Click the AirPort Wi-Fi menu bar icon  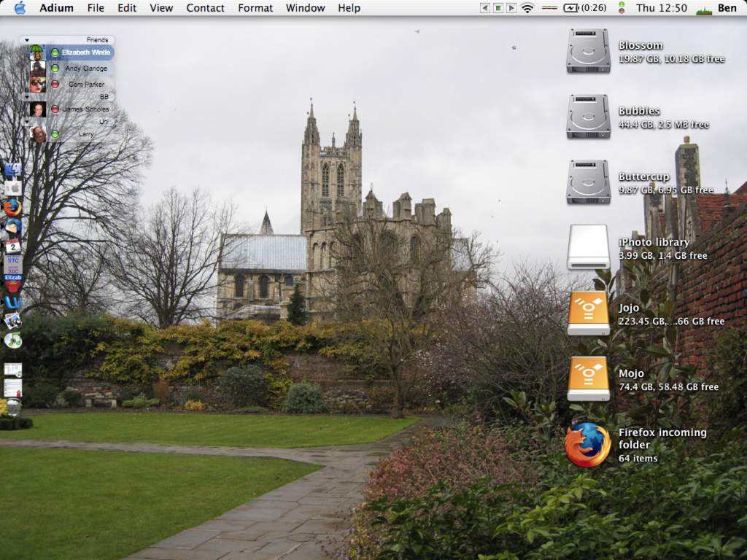click(527, 8)
